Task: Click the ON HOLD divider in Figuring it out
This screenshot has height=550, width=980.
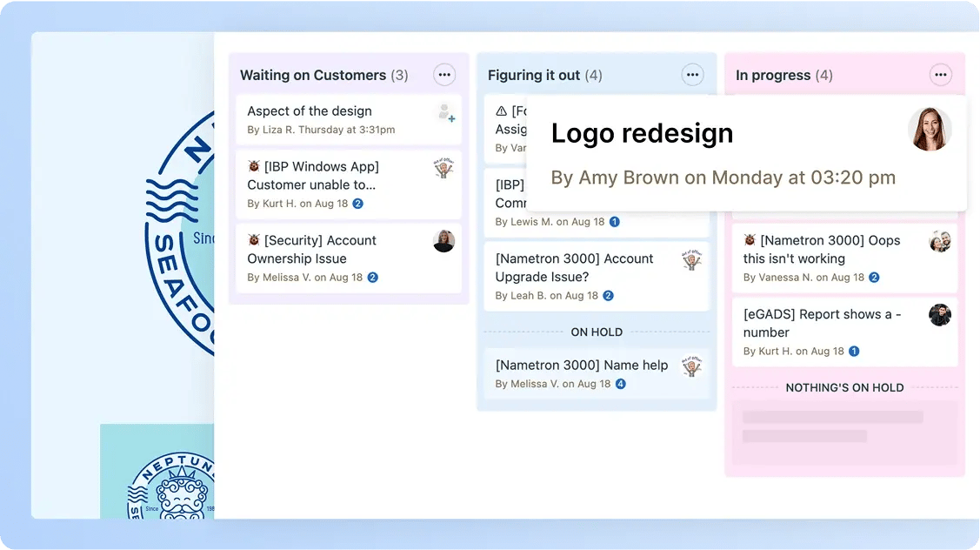Action: coord(597,332)
